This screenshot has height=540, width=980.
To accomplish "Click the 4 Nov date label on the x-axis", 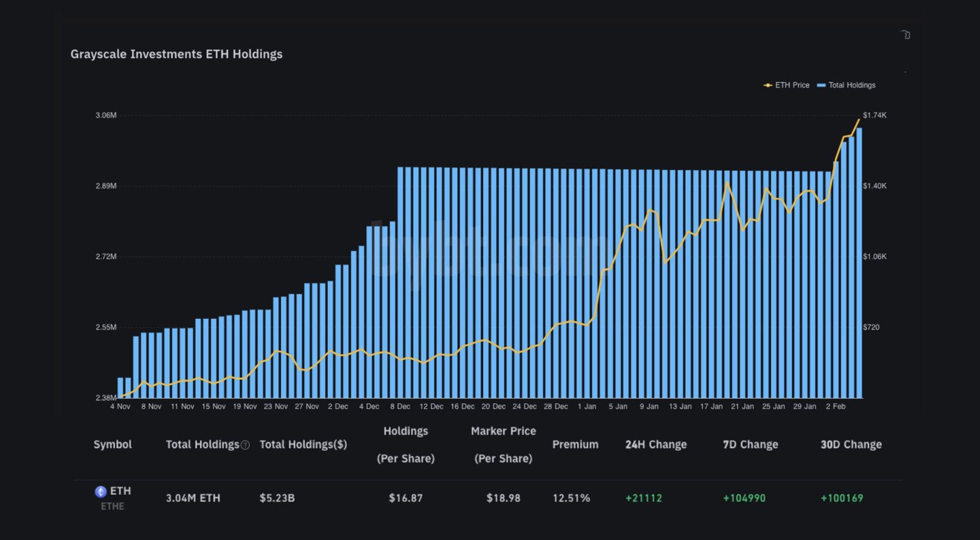I will point(120,406).
